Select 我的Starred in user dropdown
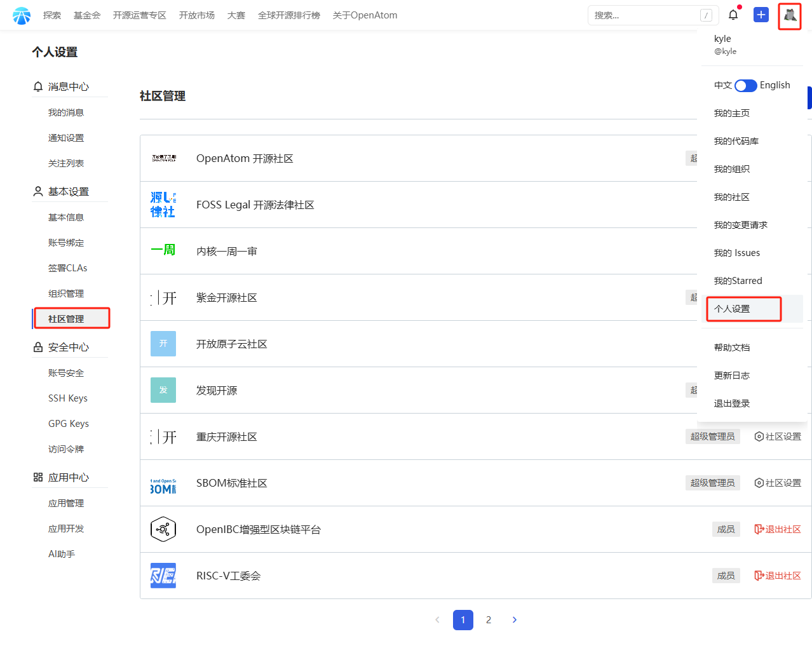 coord(738,281)
